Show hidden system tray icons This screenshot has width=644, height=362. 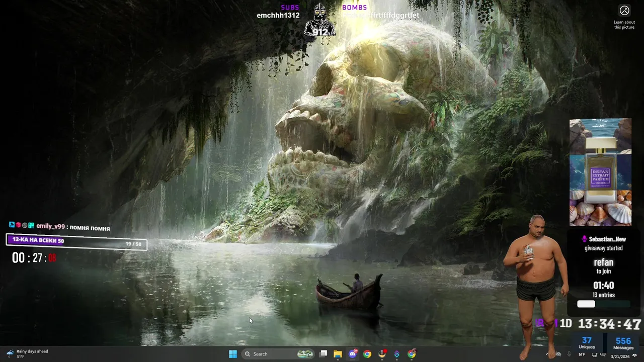(x=547, y=354)
